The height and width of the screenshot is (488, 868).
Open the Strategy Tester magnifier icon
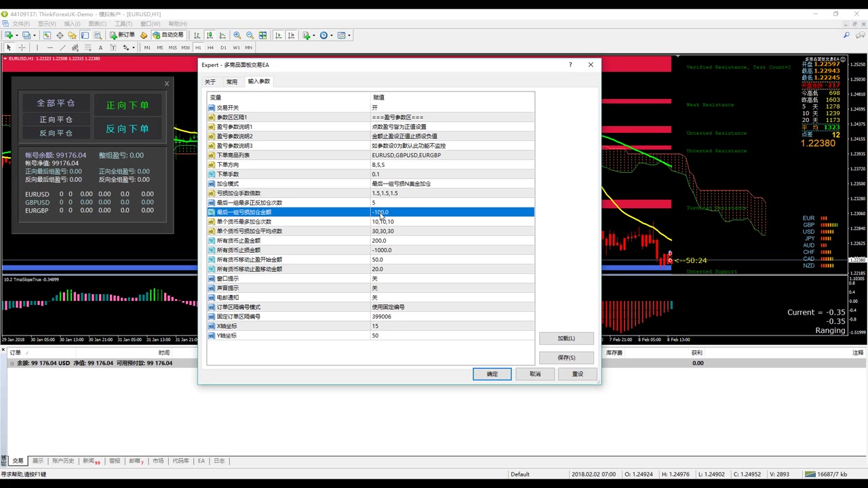[x=98, y=35]
